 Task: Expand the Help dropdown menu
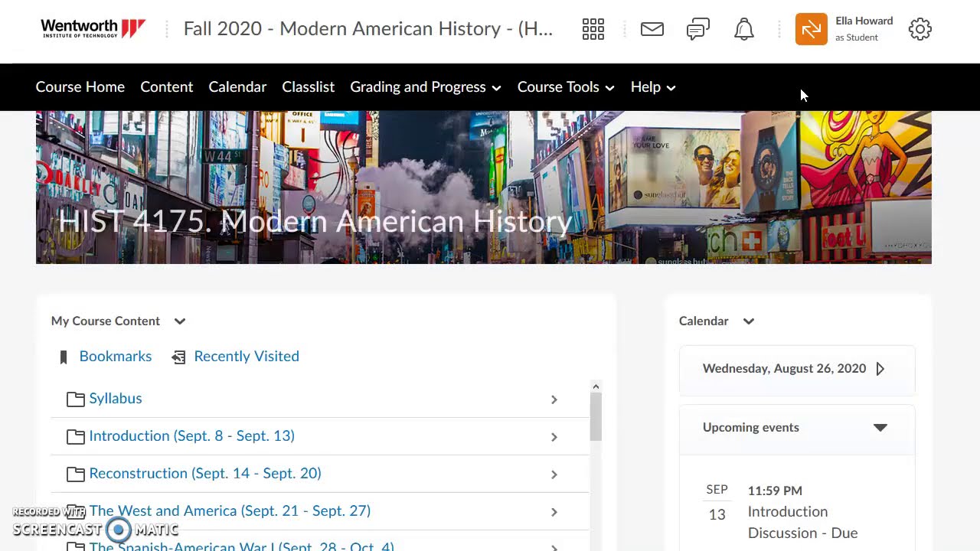click(x=652, y=87)
